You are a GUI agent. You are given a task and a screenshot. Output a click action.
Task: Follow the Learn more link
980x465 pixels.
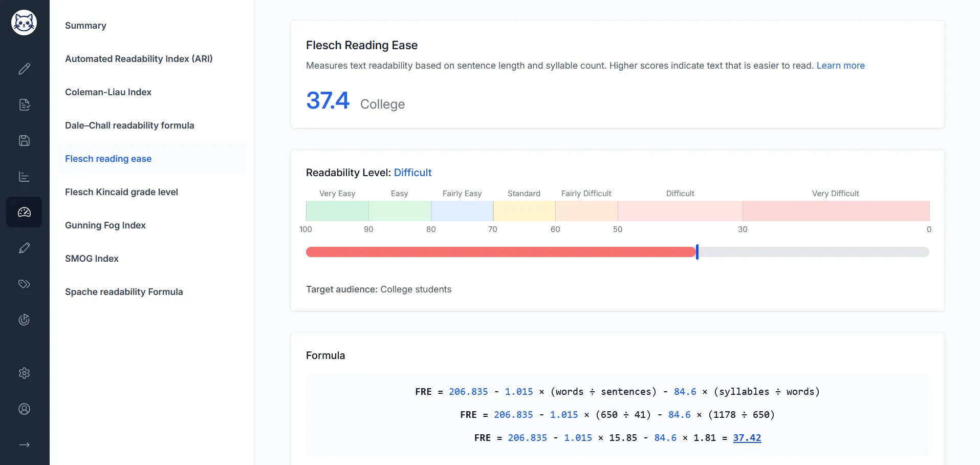840,66
